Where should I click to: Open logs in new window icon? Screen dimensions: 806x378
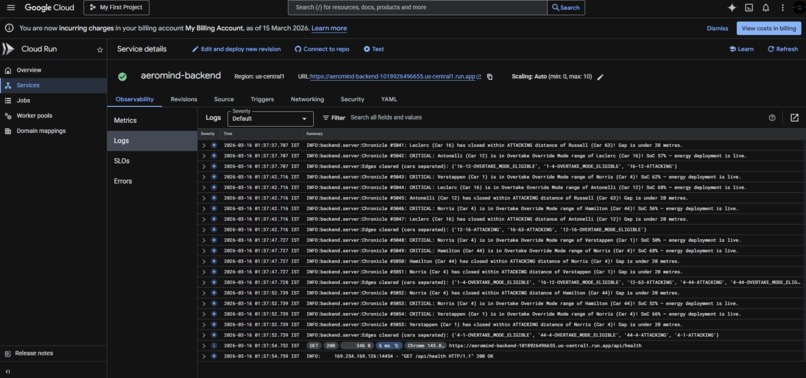coord(794,118)
